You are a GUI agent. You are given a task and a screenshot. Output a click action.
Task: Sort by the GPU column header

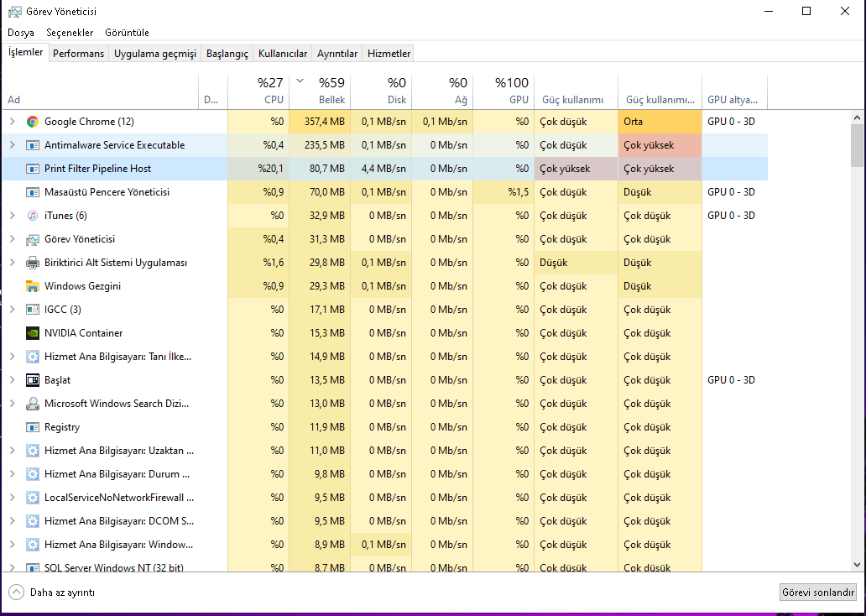[503, 91]
